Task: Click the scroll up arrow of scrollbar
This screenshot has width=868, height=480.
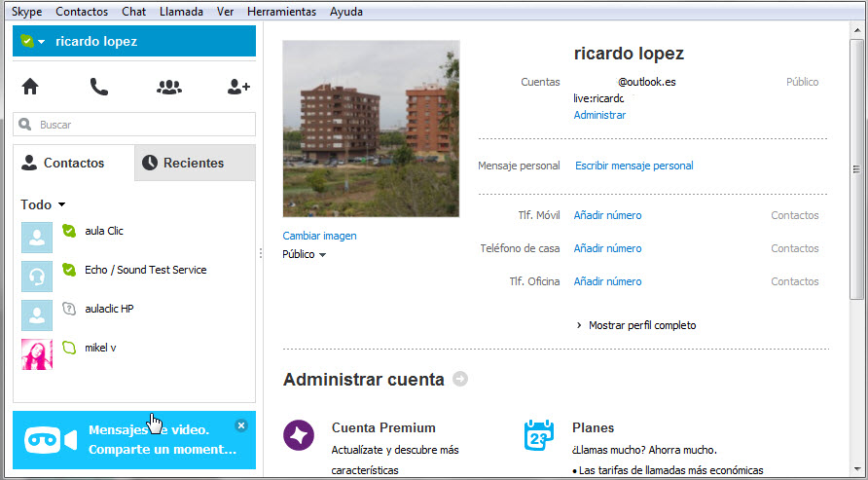Action: [856, 29]
